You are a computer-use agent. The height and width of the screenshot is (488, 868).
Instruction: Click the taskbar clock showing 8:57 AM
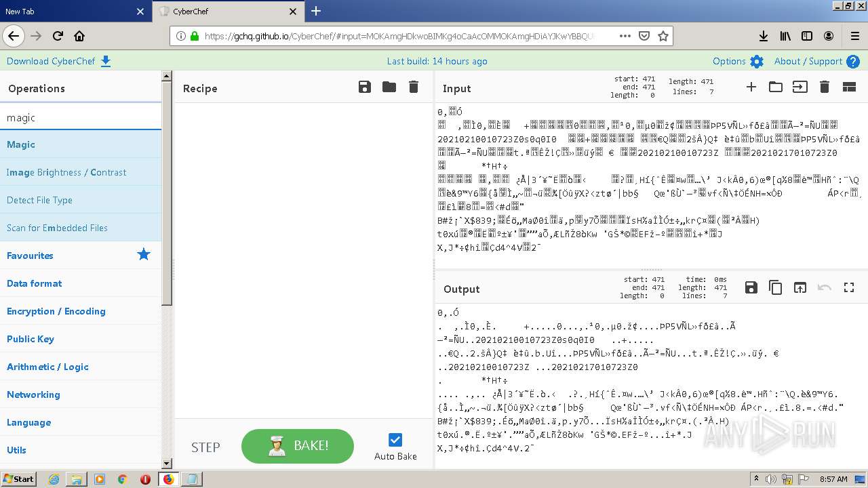[x=833, y=479]
